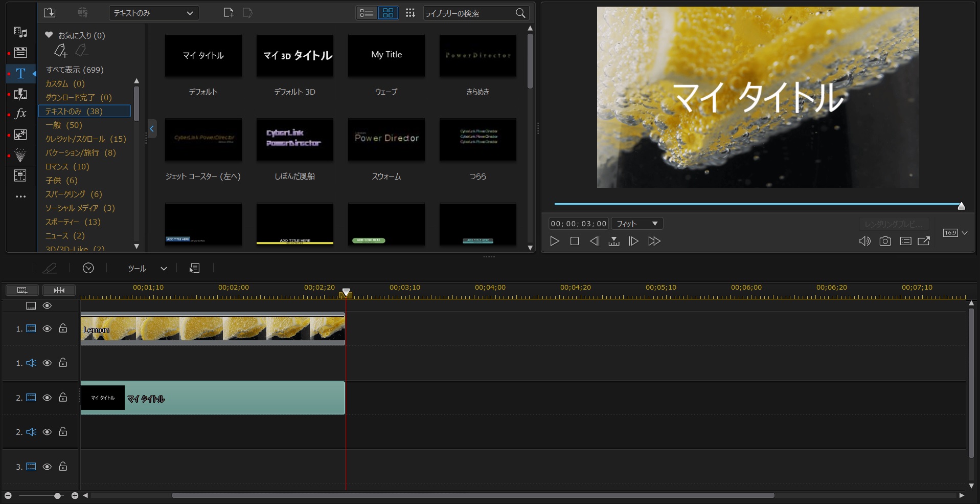The height and width of the screenshot is (504, 980).
Task: Select クレジット/スクロール (15) category
Action: 85,139
